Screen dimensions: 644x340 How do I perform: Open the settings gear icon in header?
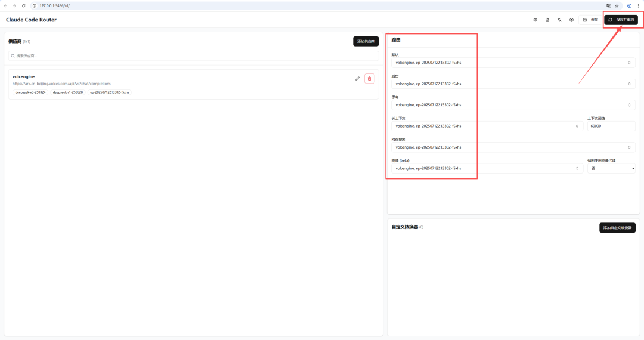535,20
